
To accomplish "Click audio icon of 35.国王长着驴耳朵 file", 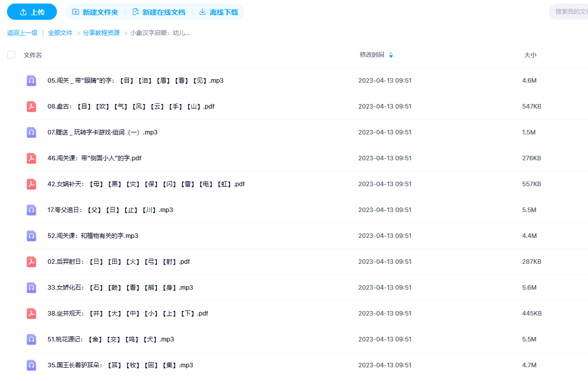I will [31, 365].
